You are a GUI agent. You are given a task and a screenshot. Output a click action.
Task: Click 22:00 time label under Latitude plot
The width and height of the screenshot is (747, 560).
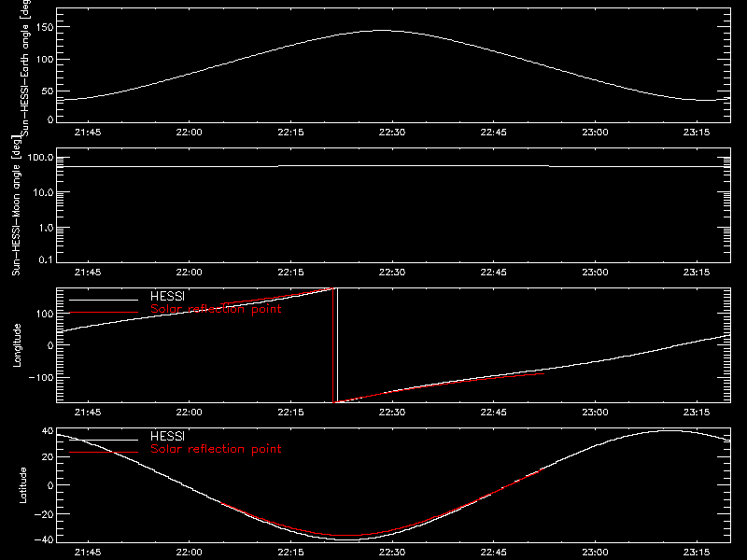(190, 553)
